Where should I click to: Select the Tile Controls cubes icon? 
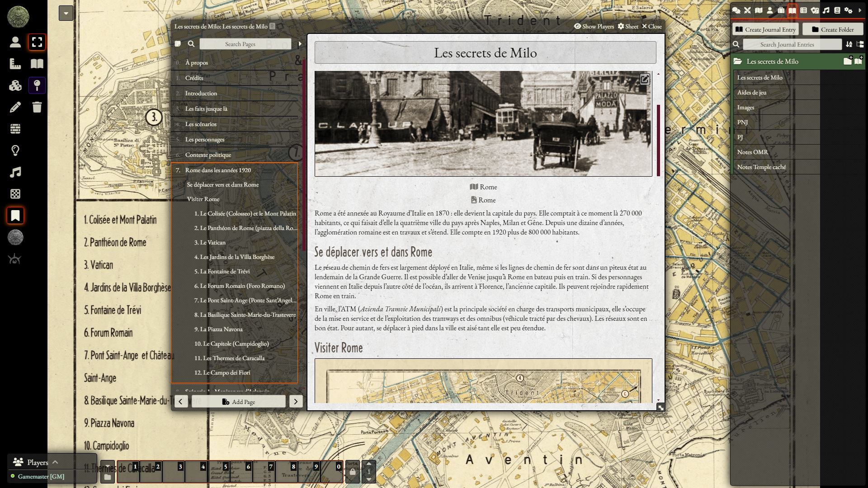(x=15, y=85)
